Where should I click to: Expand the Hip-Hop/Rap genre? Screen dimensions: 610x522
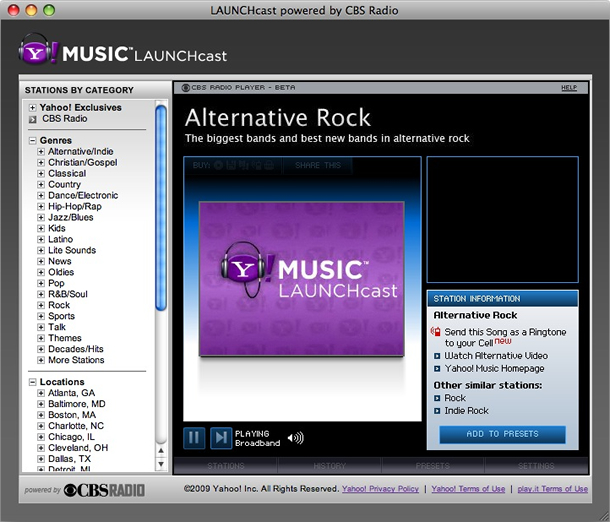pos(41,207)
